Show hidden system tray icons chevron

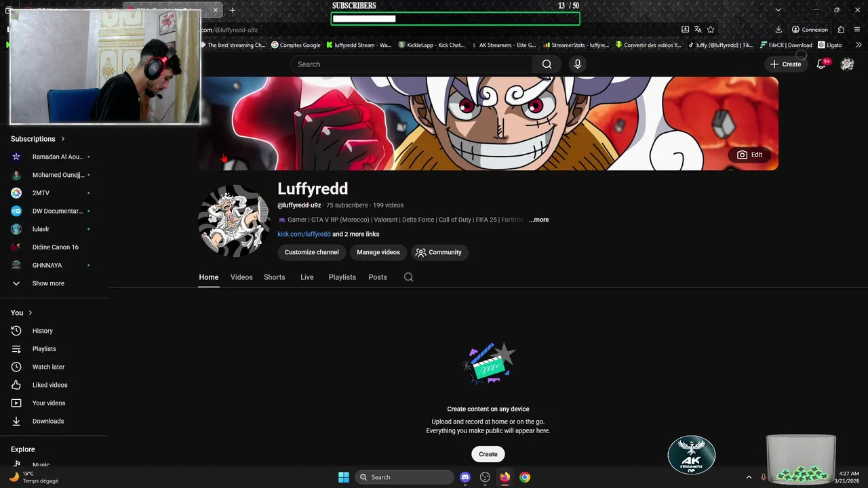[749, 477]
